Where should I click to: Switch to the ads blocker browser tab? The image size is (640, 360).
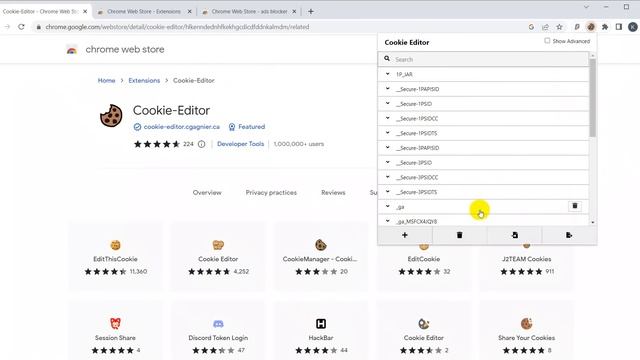(x=249, y=11)
